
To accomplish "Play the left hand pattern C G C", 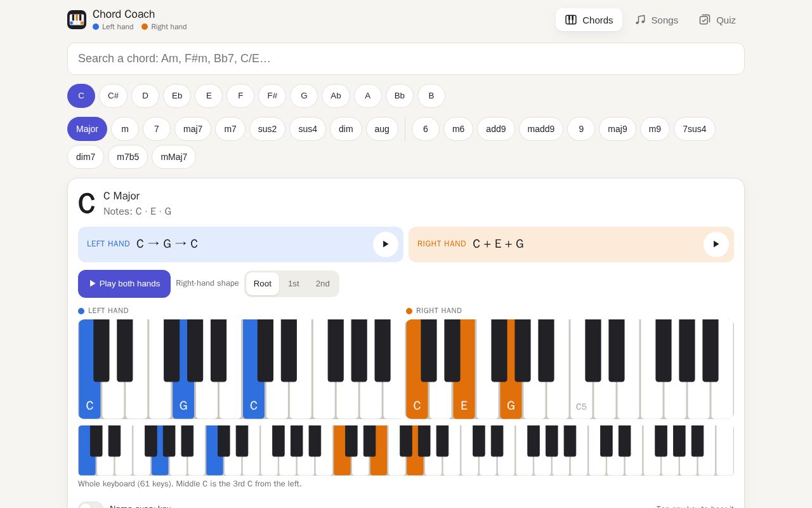I will pyautogui.click(x=386, y=244).
